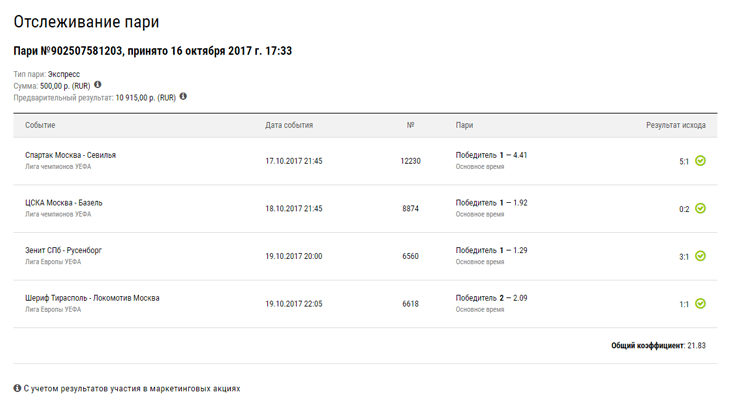Click the Пари column header
Viewport: 730px width, 420px height.
click(464, 125)
